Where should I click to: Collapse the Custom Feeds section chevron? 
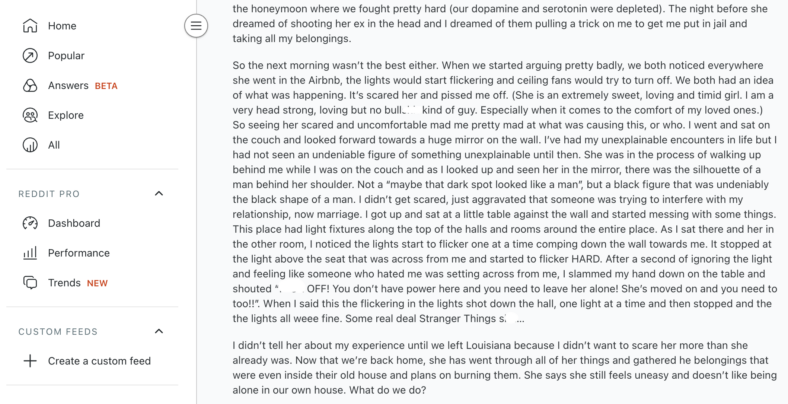pos(159,331)
